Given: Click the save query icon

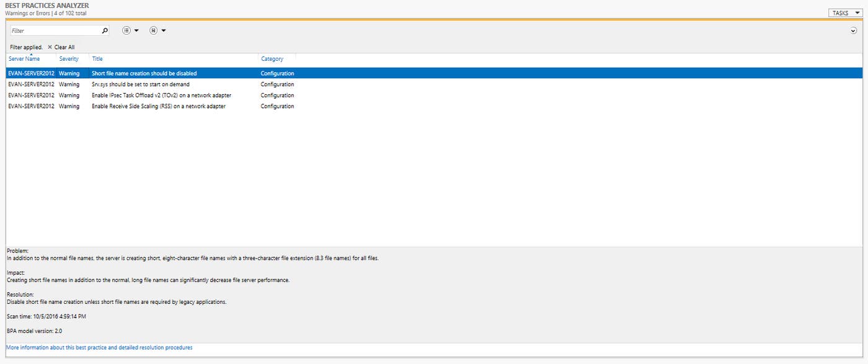Looking at the screenshot, I should [153, 30].
